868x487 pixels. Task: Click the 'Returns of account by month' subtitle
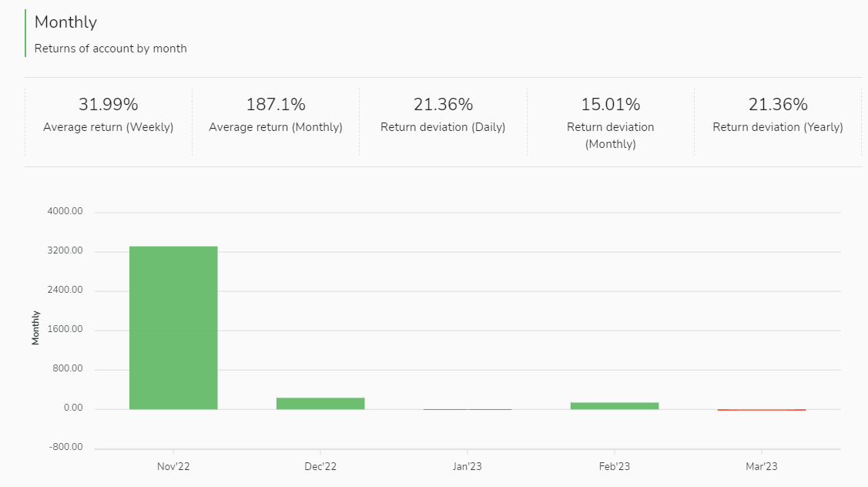[x=111, y=49]
